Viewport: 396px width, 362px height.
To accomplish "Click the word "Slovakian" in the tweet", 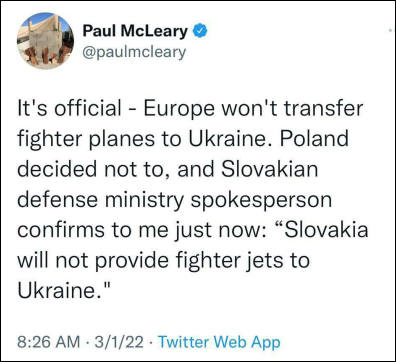I will pyautogui.click(x=269, y=168).
